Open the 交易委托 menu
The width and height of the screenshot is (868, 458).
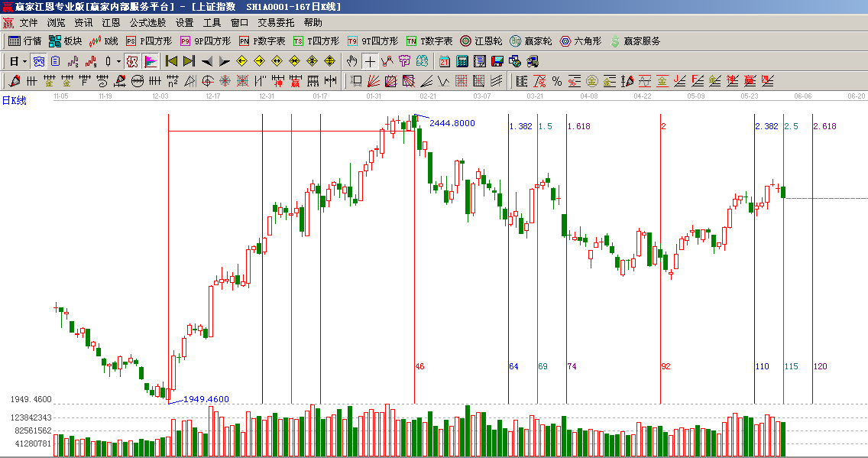(276, 23)
